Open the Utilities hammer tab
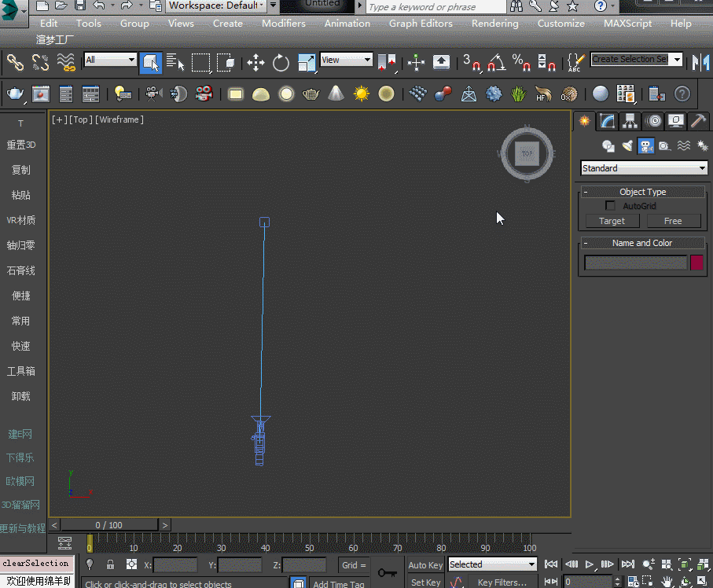The height and width of the screenshot is (588, 713). (x=697, y=121)
